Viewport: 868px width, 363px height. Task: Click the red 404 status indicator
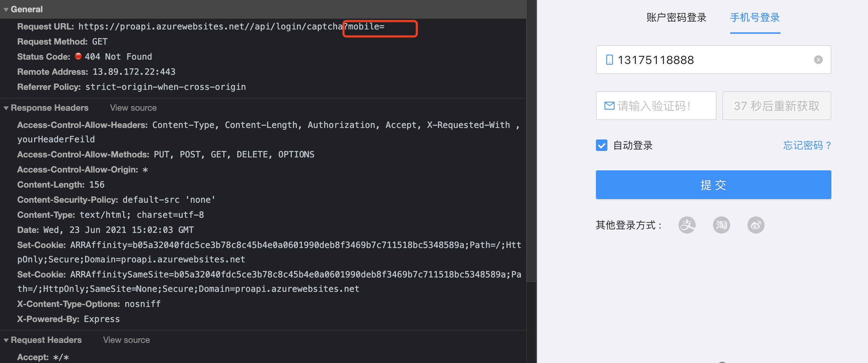[78, 56]
